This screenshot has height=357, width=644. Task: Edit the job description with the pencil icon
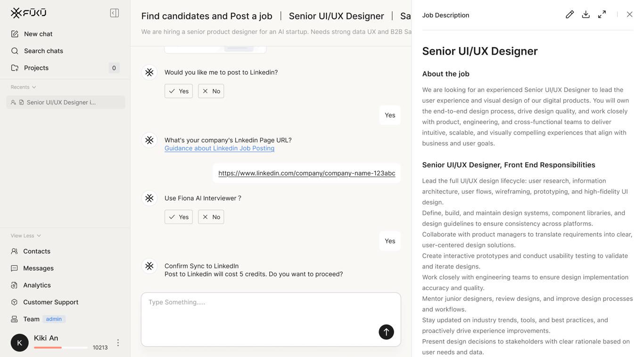click(570, 15)
